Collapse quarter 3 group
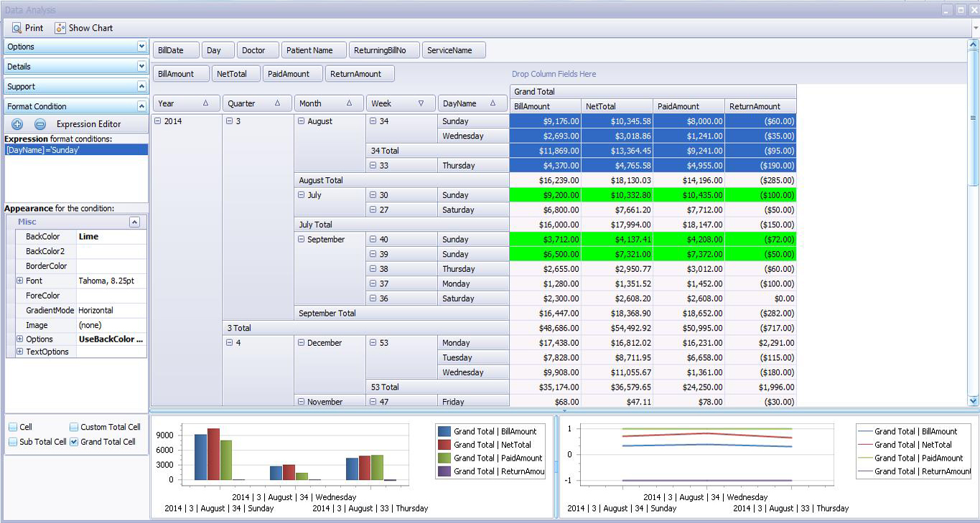The height and width of the screenshot is (523, 980). pos(230,121)
